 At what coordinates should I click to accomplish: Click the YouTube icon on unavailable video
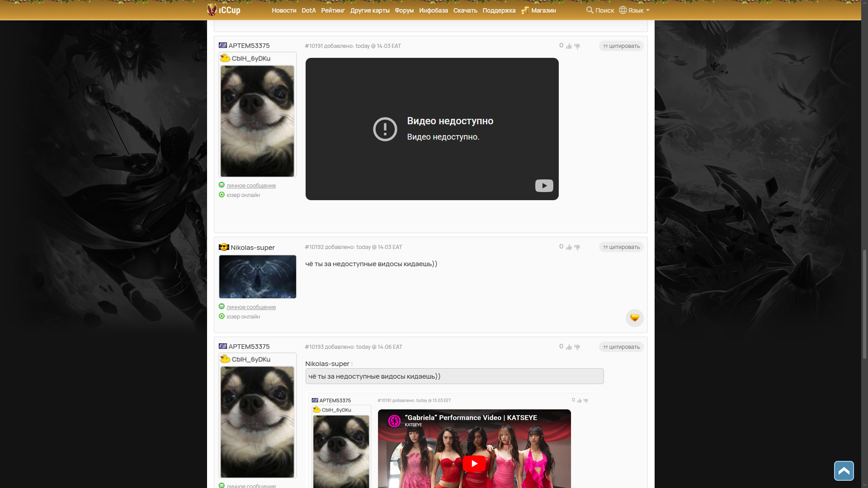(544, 186)
